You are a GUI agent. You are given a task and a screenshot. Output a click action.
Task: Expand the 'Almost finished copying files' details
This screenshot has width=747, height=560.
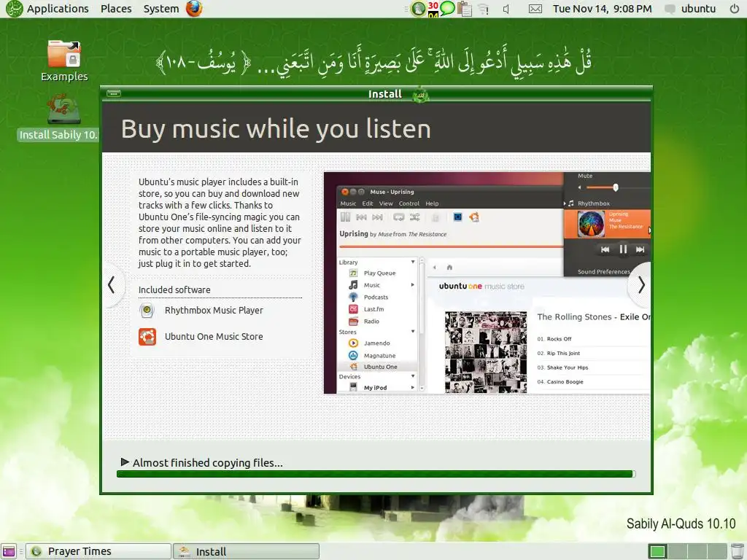[x=125, y=462]
